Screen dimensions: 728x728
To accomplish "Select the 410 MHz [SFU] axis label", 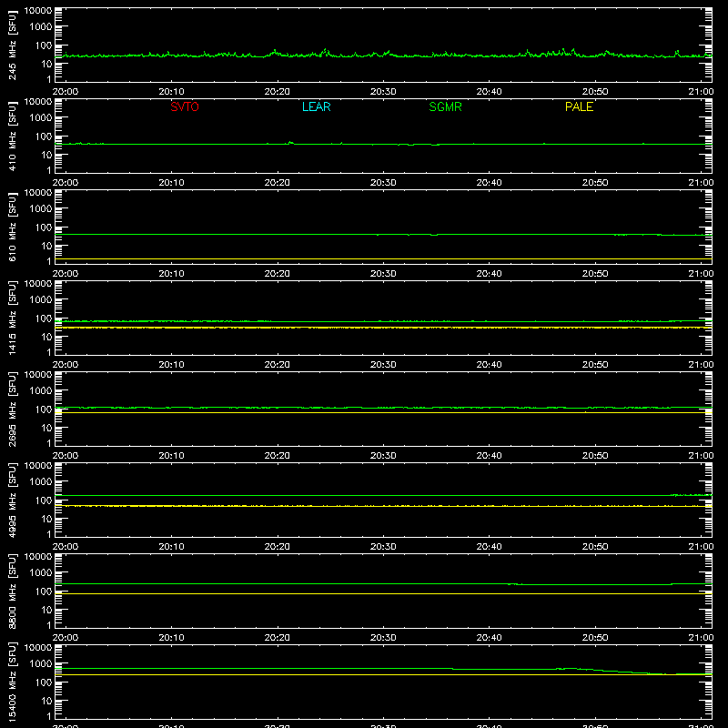I will [x=12, y=136].
